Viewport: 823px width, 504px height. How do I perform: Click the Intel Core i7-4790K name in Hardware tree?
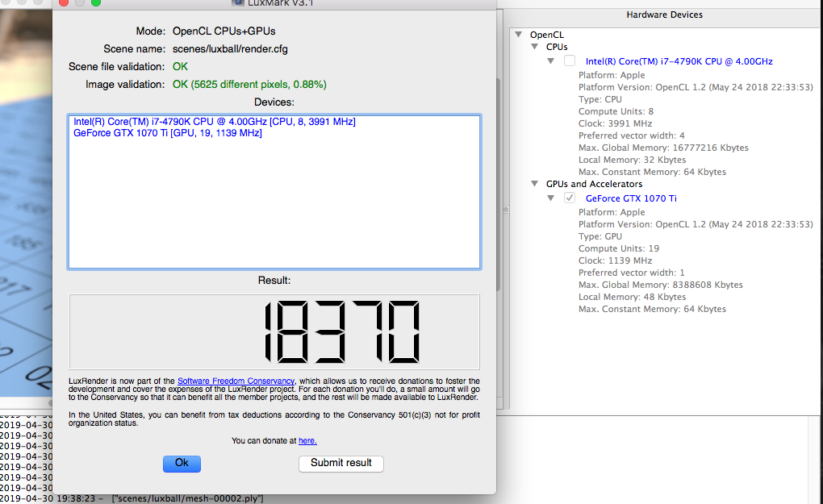(x=679, y=61)
